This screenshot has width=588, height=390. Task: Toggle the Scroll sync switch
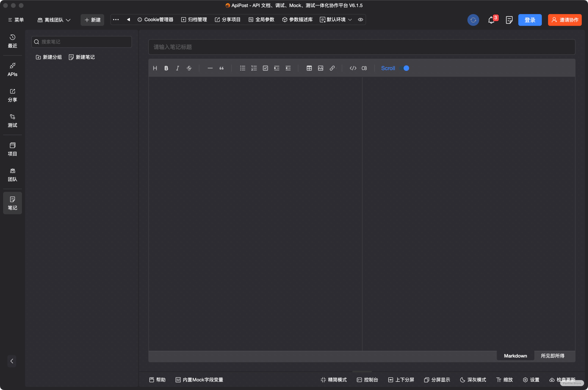(404, 68)
